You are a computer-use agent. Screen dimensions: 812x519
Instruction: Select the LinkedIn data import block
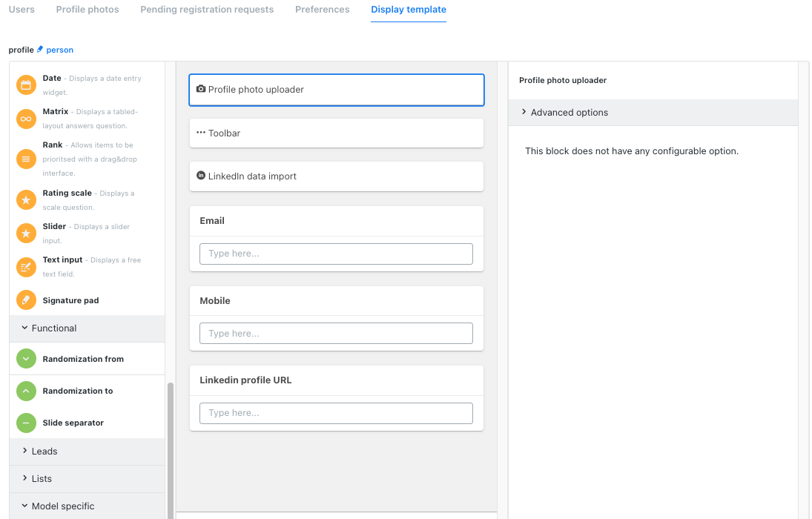[336, 176]
